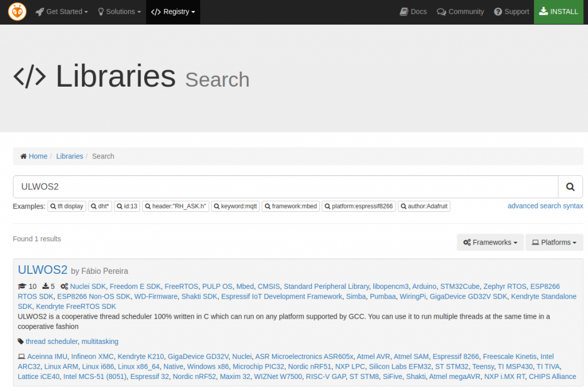Open the Registry menu
The image size is (588, 391).
tap(173, 11)
